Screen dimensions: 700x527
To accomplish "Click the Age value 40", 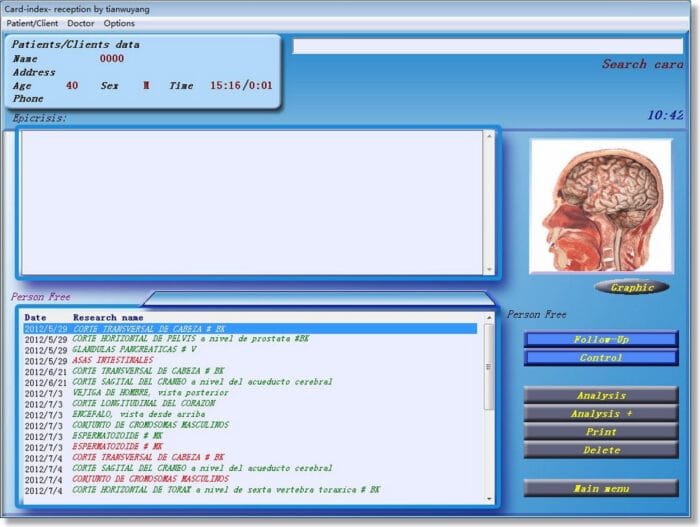I will click(x=72, y=85).
